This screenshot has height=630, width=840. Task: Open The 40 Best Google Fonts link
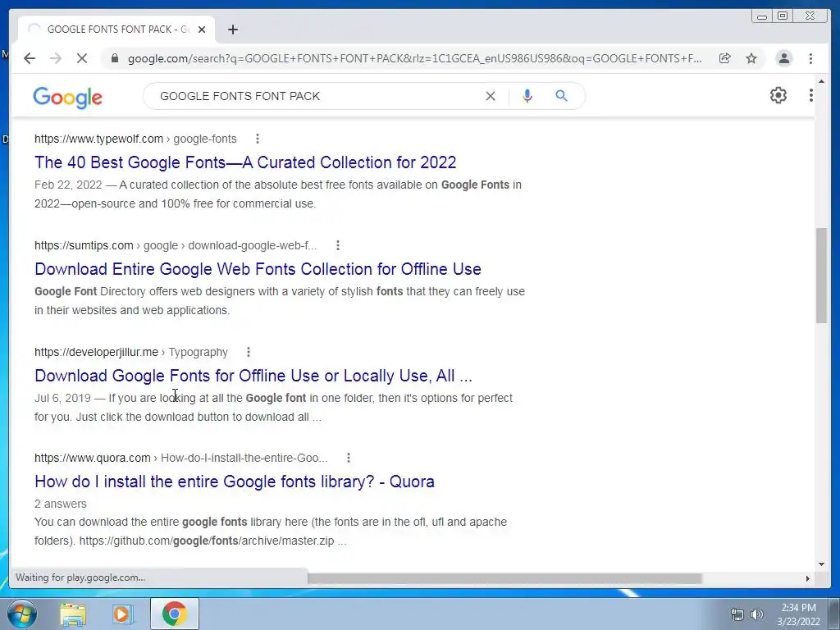[x=245, y=162]
